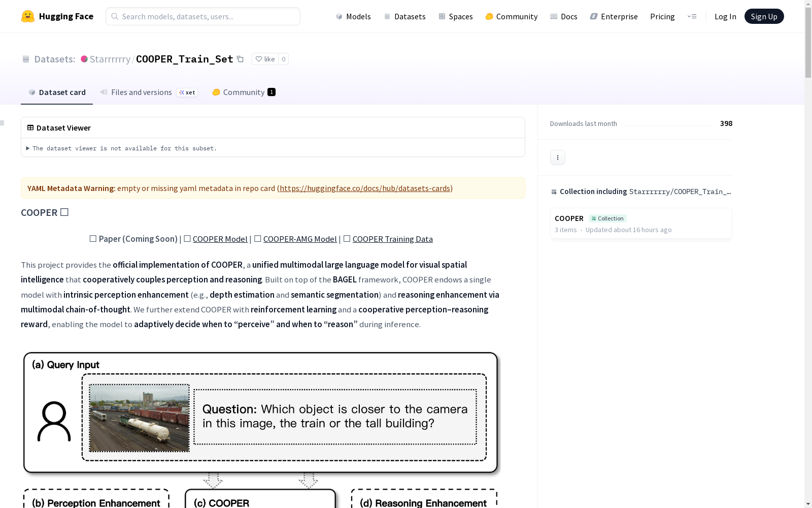Click the train yard photo in diagram

click(x=139, y=418)
